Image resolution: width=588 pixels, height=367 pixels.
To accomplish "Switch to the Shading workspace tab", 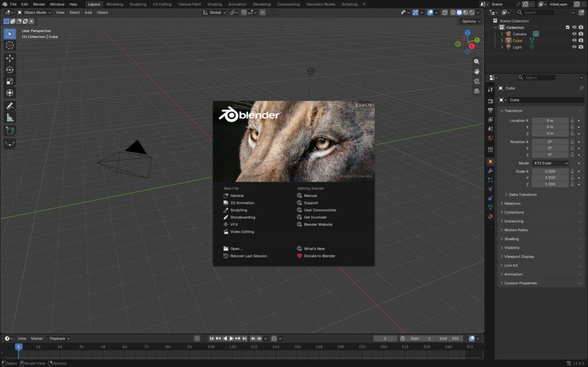I will tap(215, 4).
